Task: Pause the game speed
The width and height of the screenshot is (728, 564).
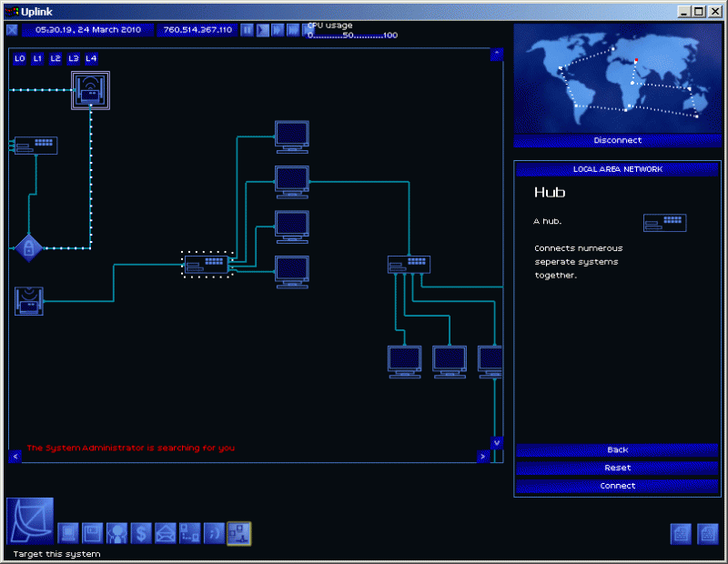Action: tap(247, 30)
